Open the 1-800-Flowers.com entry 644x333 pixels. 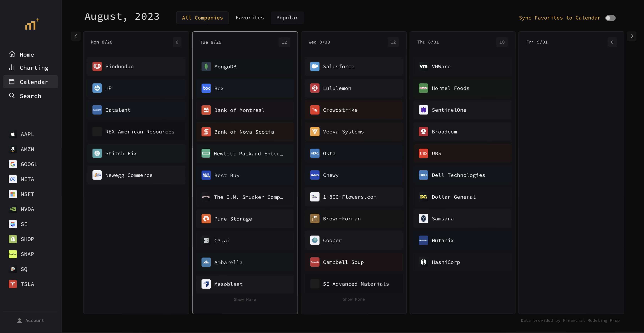coord(353,197)
